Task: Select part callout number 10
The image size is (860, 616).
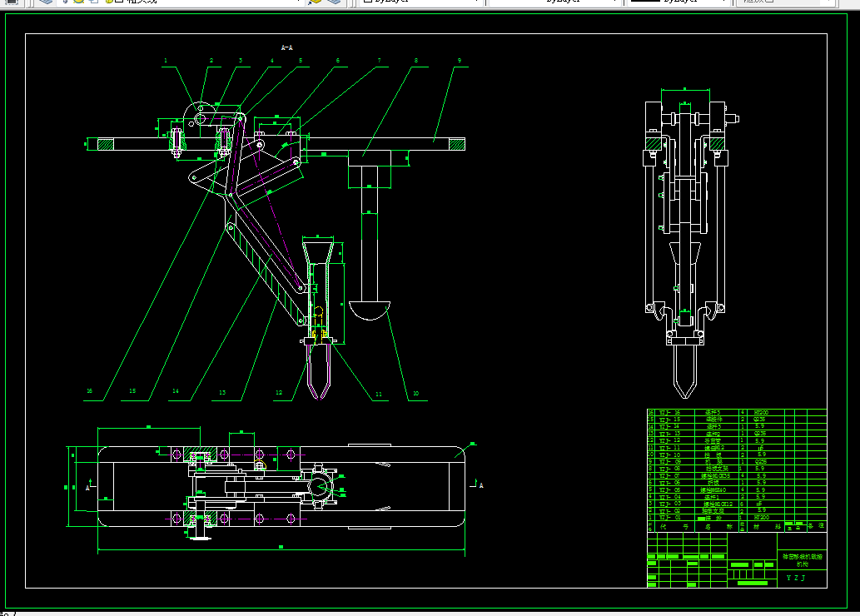Action: click(x=415, y=393)
